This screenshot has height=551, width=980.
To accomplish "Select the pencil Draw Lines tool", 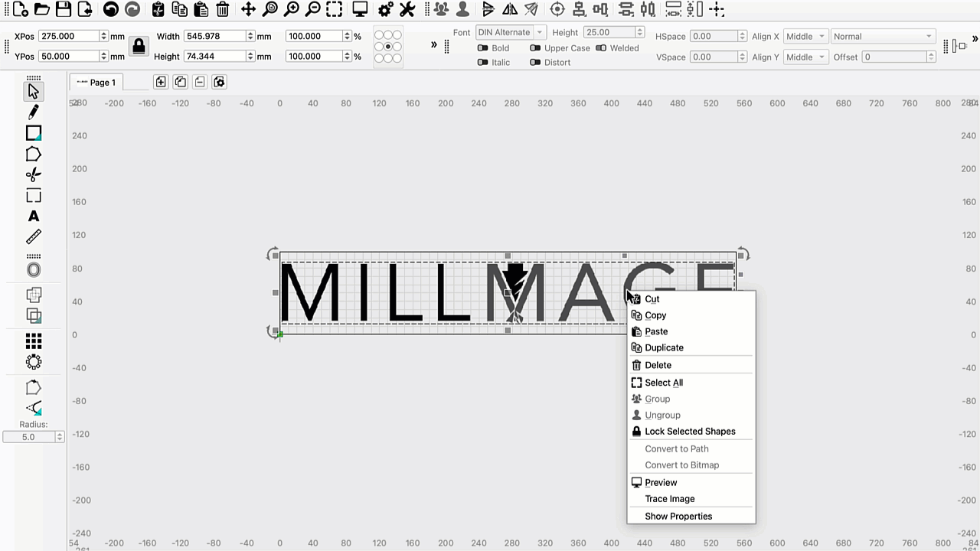I will 33,112.
